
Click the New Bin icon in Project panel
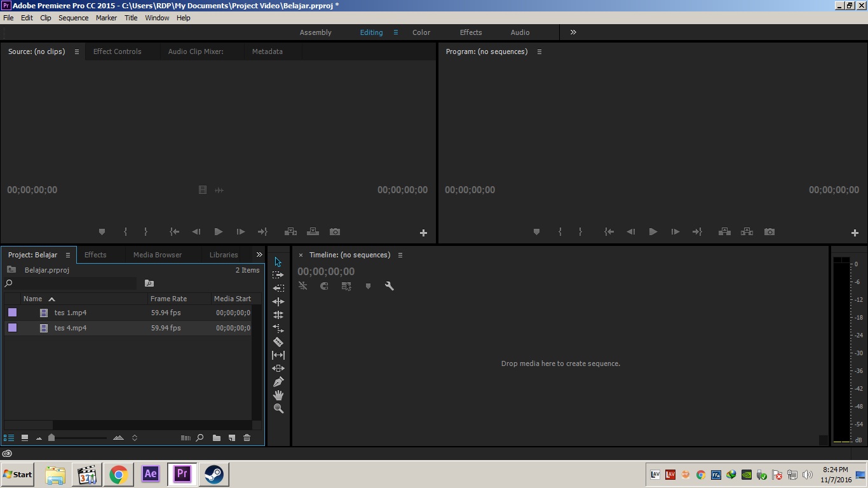(217, 438)
